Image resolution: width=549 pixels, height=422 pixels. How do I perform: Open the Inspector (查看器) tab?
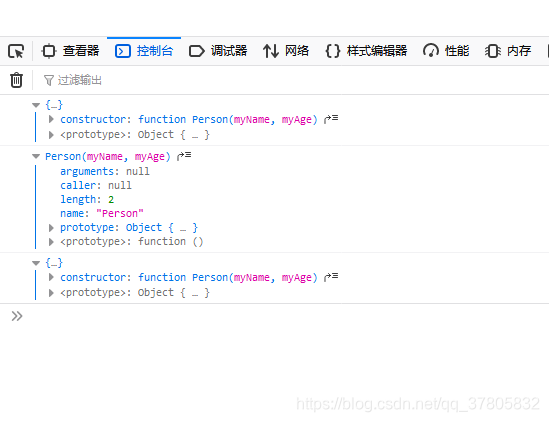(70, 51)
